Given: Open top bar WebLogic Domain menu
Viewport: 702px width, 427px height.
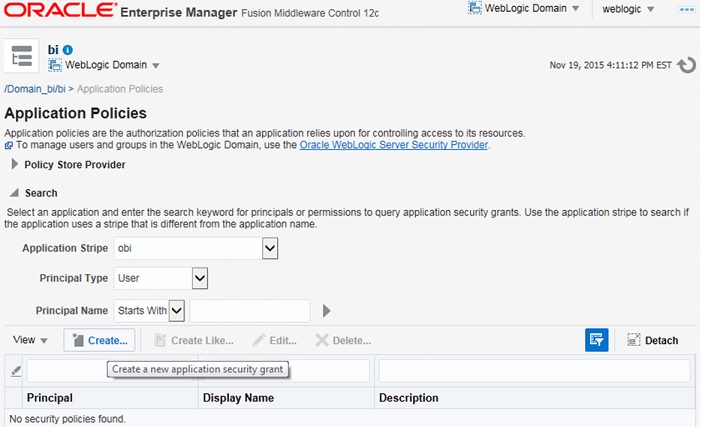Looking at the screenshot, I should tap(523, 9).
